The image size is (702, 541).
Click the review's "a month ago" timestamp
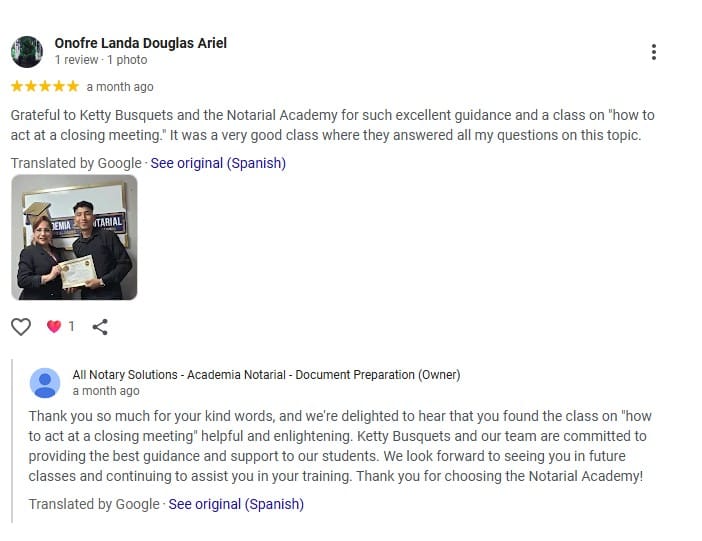click(120, 87)
